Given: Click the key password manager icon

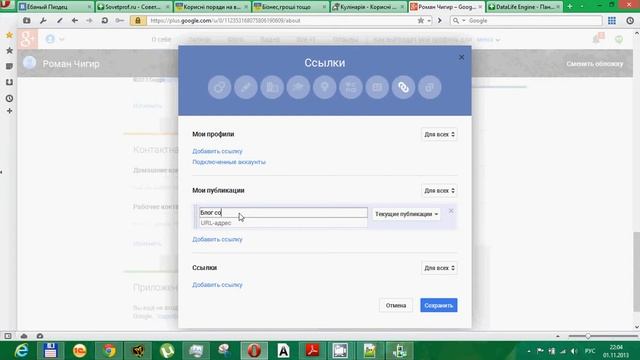Looking at the screenshot, I should [x=120, y=20].
